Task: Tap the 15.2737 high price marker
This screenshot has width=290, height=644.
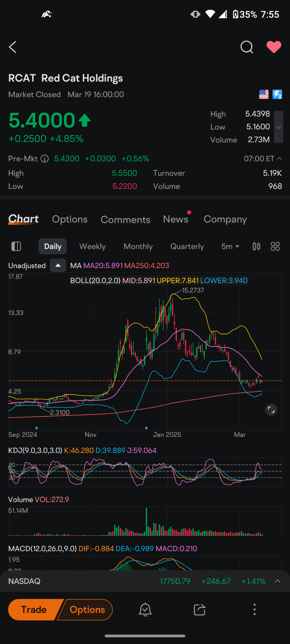Action: coord(193,290)
